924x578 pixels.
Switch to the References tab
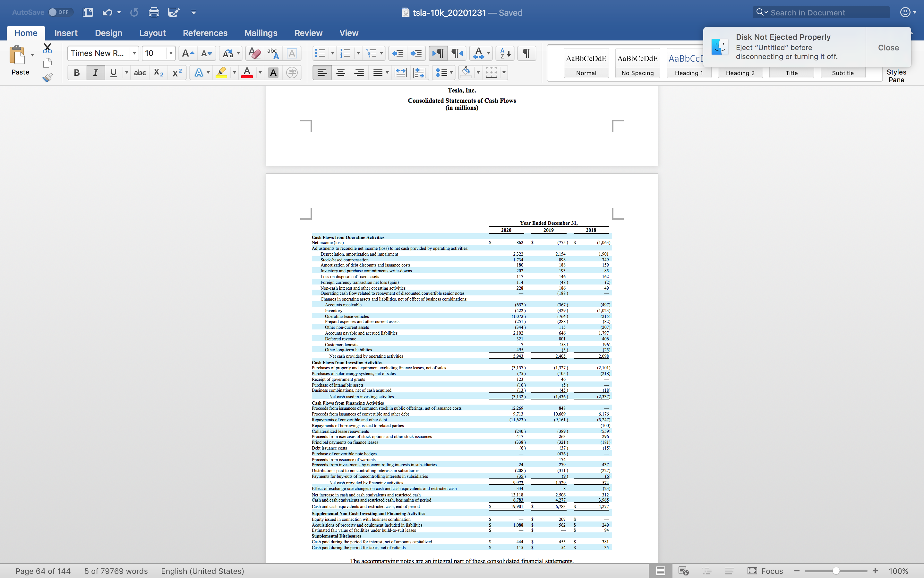pos(205,33)
